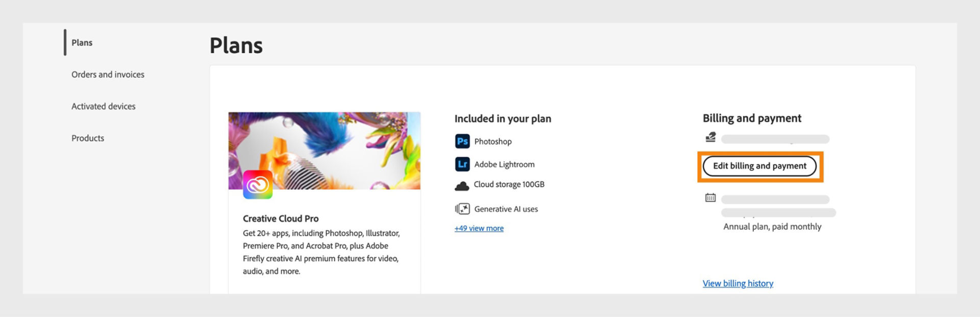The height and width of the screenshot is (317, 980).
Task: Click the Photoshop label text
Action: pyautogui.click(x=493, y=141)
